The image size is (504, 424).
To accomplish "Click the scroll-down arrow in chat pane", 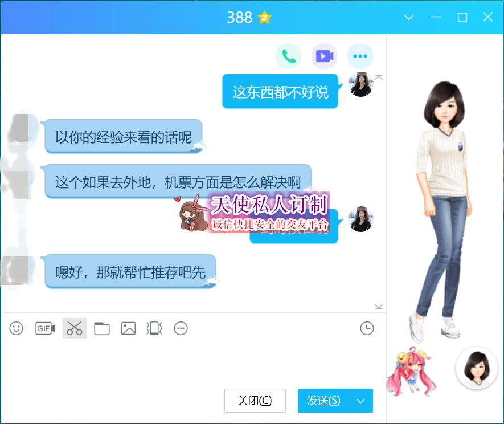I will coord(379,306).
